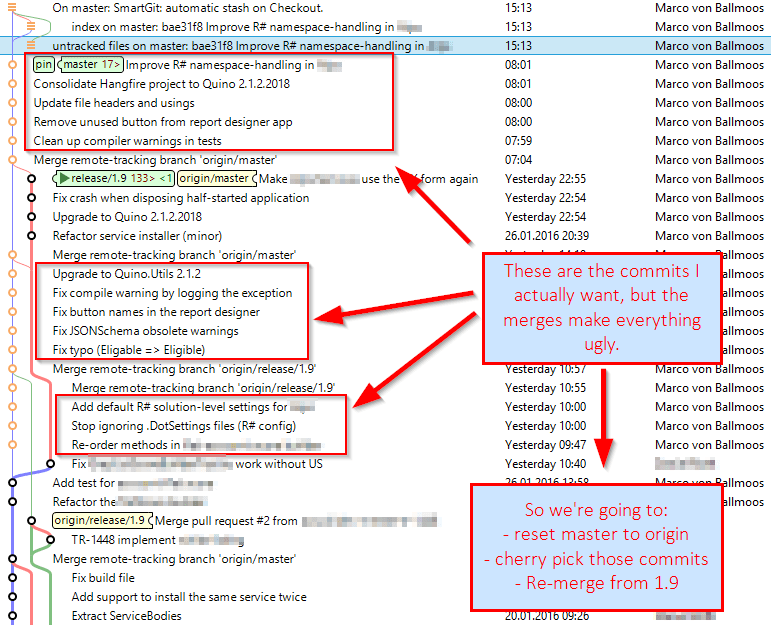Select 'untracked files on master: bae31f8' row
Image resolution: width=771 pixels, height=625 pixels.
[x=386, y=46]
